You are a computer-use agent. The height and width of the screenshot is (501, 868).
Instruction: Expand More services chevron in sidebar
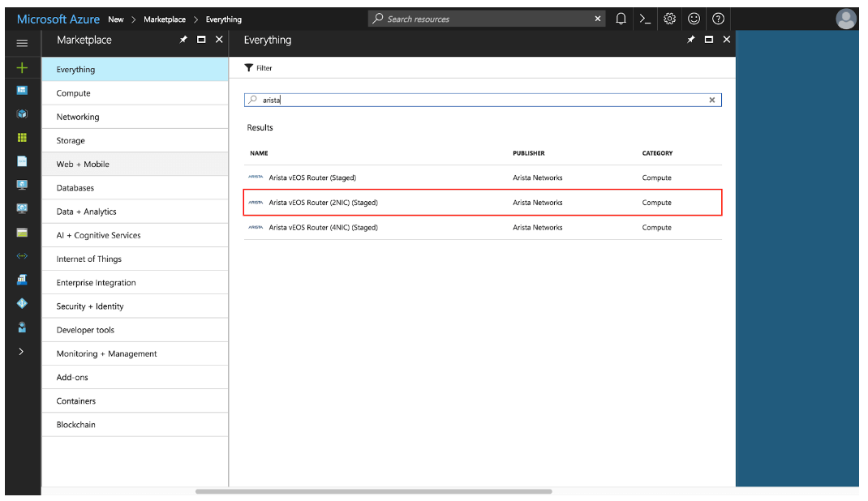(x=21, y=351)
